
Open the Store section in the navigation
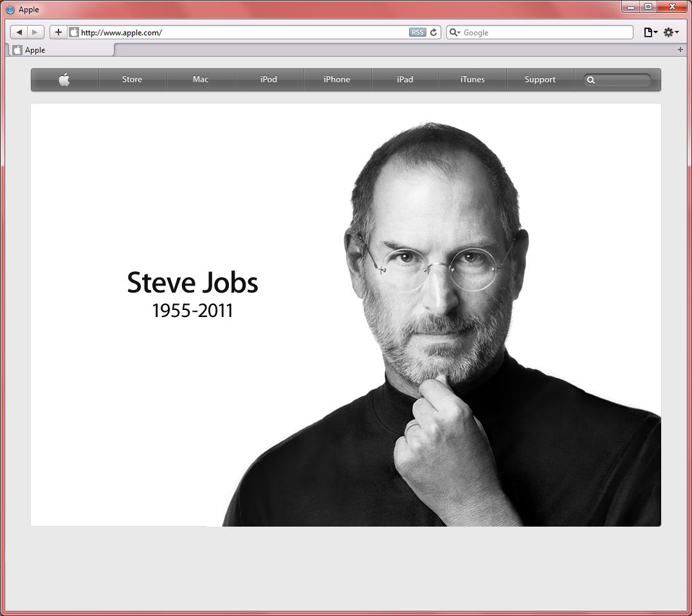132,80
